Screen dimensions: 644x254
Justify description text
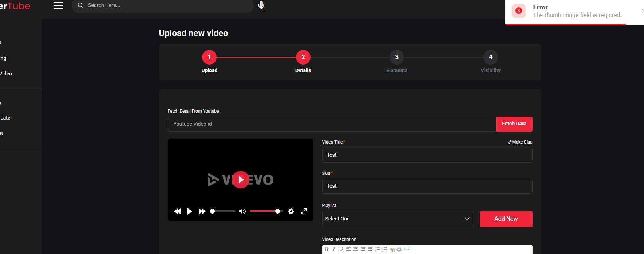[x=370, y=249]
